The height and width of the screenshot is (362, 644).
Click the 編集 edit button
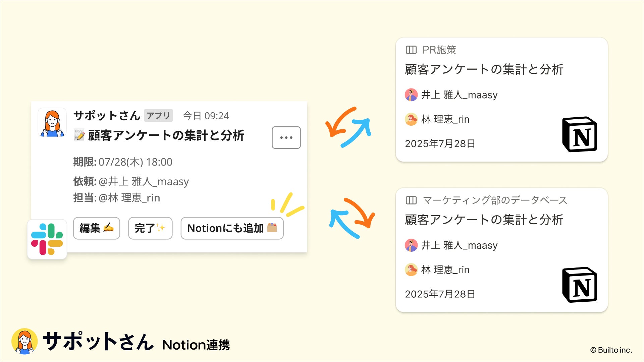[x=97, y=228]
